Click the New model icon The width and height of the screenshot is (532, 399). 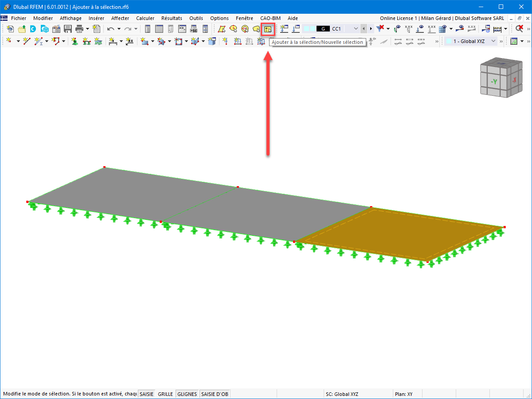coord(10,29)
